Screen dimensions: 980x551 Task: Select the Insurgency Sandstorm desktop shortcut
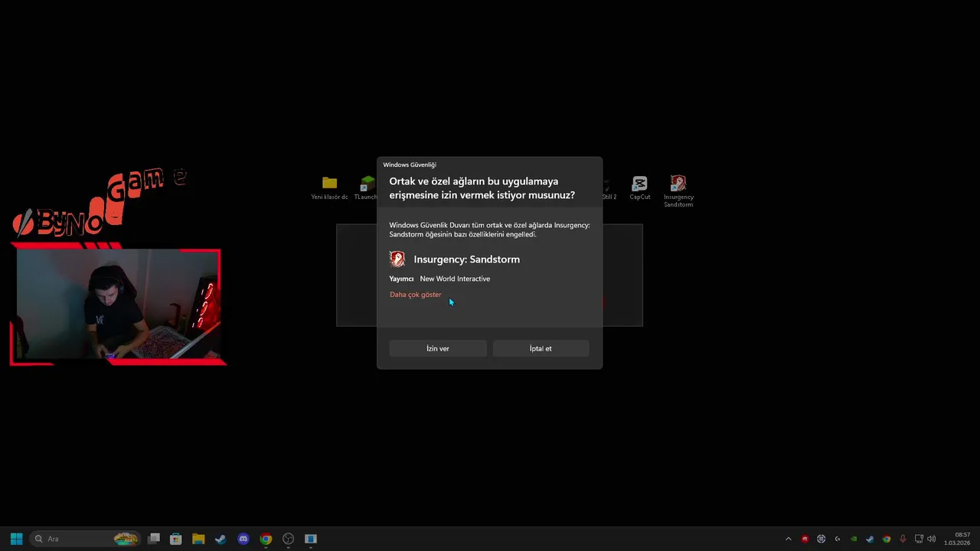(x=678, y=191)
